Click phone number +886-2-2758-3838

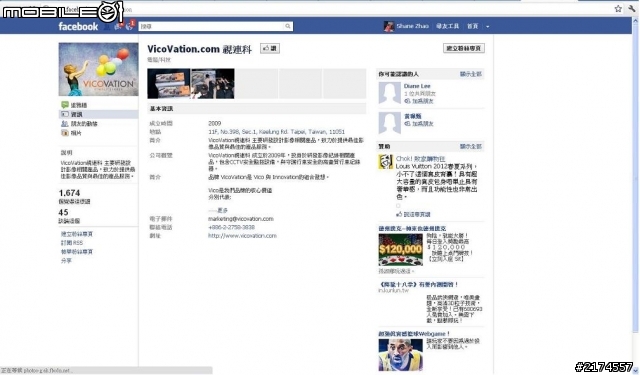pos(231,227)
